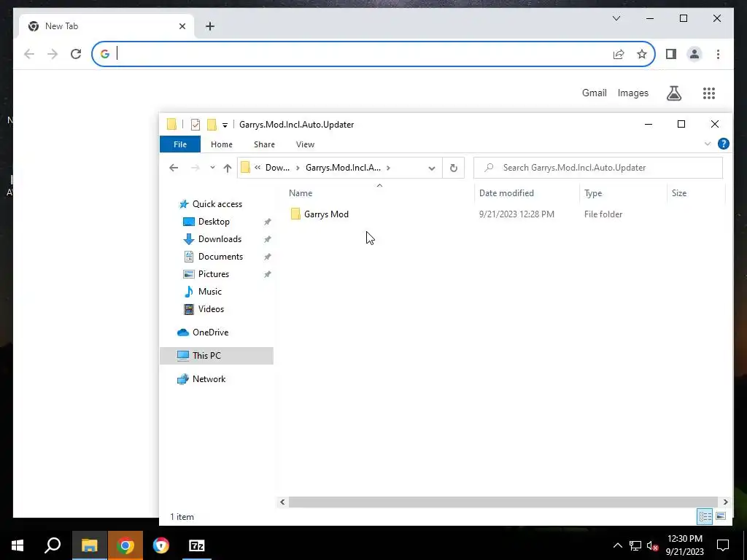Click the horizontal scrollbar in Explorer
Screen dimensions: 747x560
tap(503, 502)
